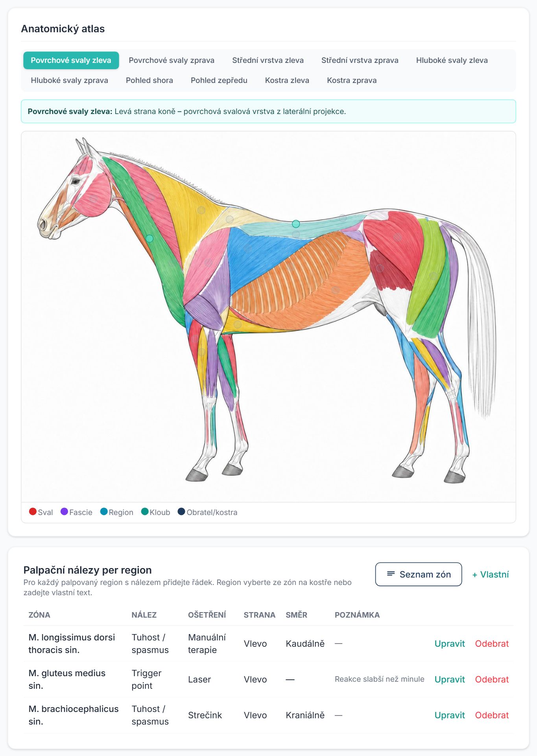537x756 pixels.
Task: Click the red Sval legend dot
Action: (33, 511)
